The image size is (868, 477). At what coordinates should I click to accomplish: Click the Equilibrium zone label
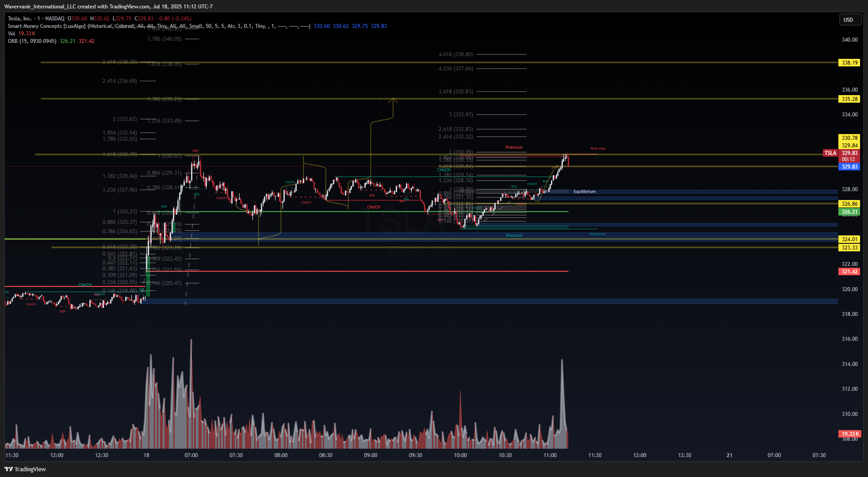click(x=584, y=192)
